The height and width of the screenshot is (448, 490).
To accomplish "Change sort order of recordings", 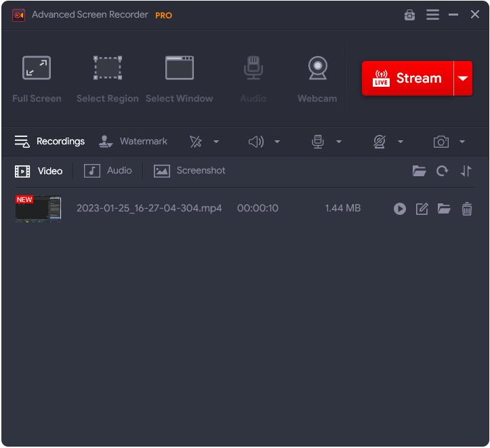I will [466, 171].
